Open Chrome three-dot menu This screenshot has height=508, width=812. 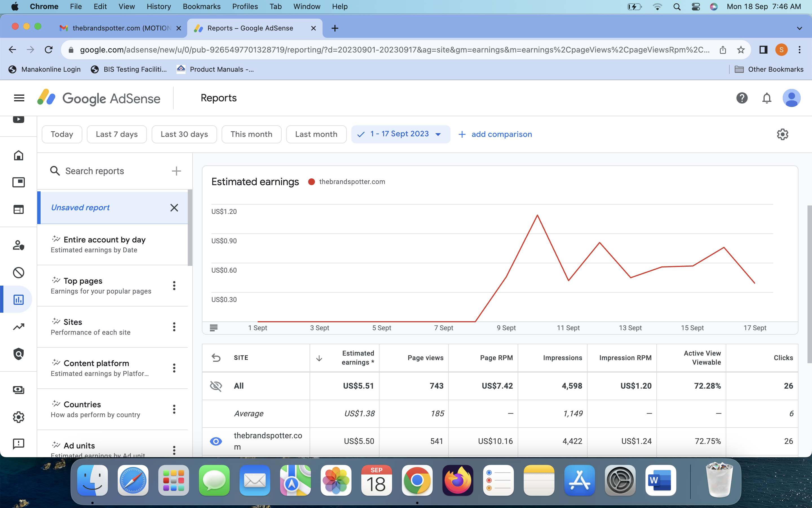click(800, 50)
